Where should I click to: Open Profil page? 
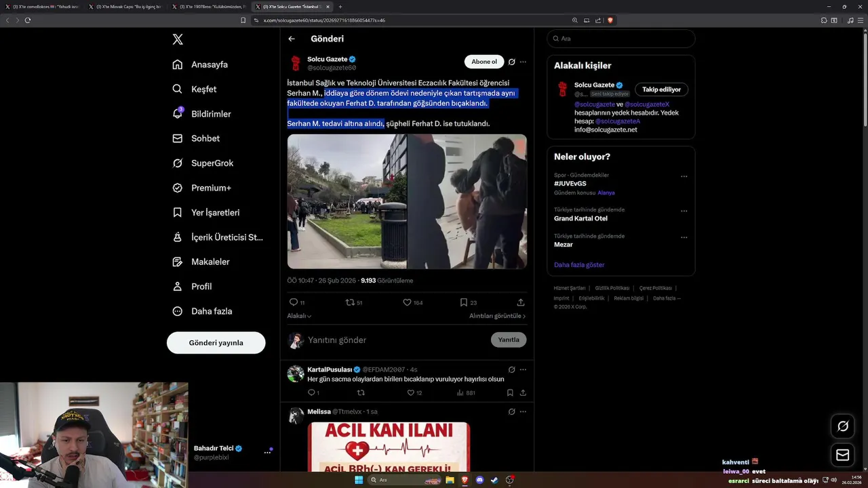click(192, 286)
